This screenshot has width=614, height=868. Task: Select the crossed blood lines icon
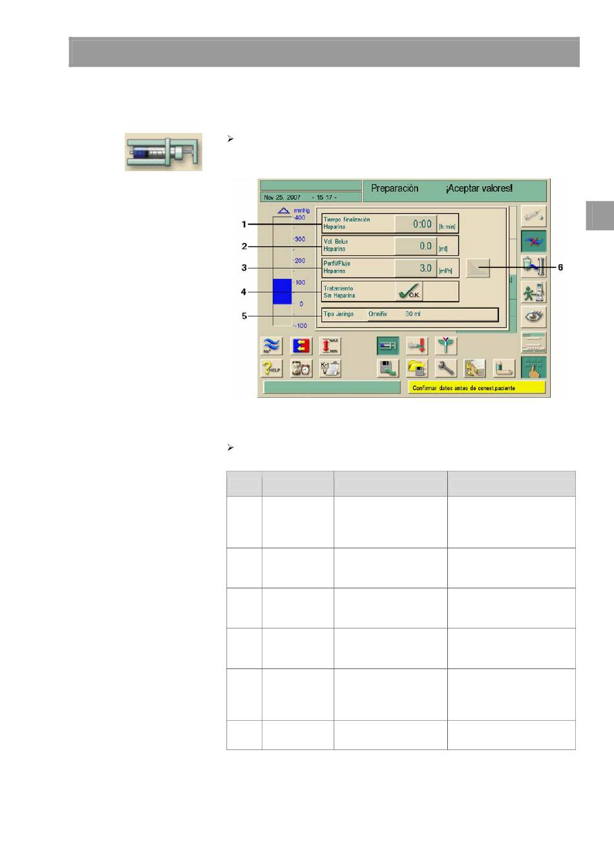(534, 241)
